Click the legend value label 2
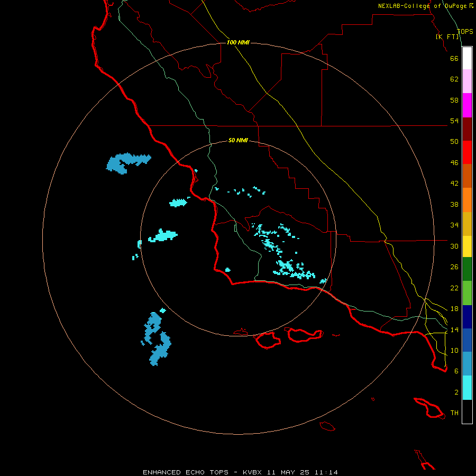This screenshot has width=476, height=476. pyautogui.click(x=456, y=392)
